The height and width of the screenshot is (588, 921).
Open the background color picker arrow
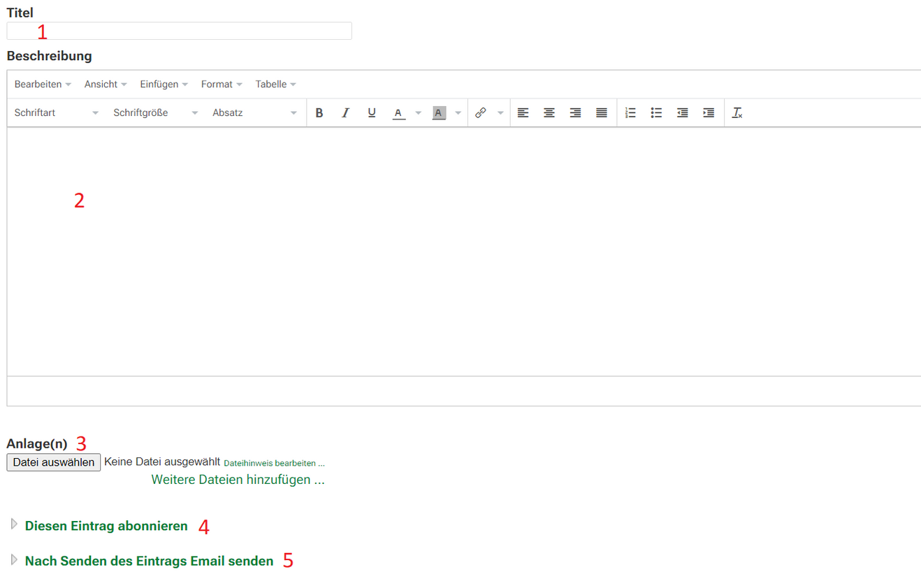click(458, 112)
